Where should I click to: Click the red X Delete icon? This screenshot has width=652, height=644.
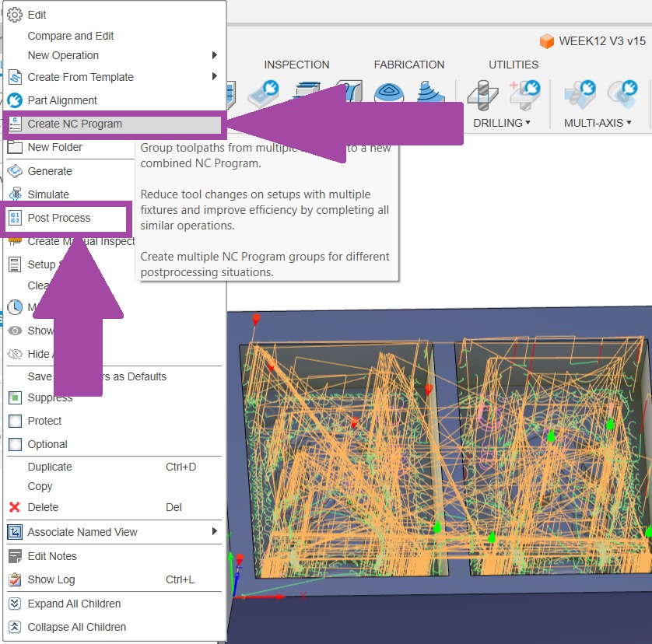click(x=15, y=507)
